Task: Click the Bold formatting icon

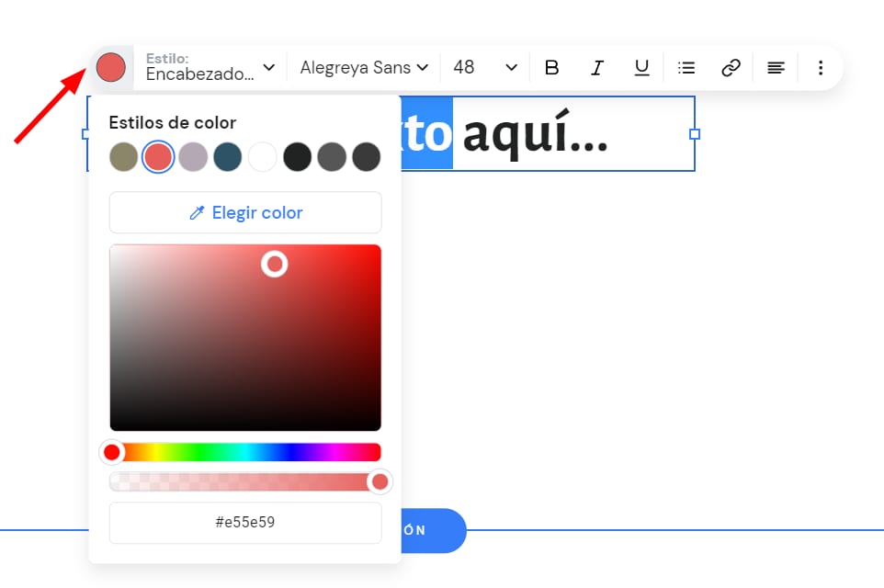Action: 551,67
